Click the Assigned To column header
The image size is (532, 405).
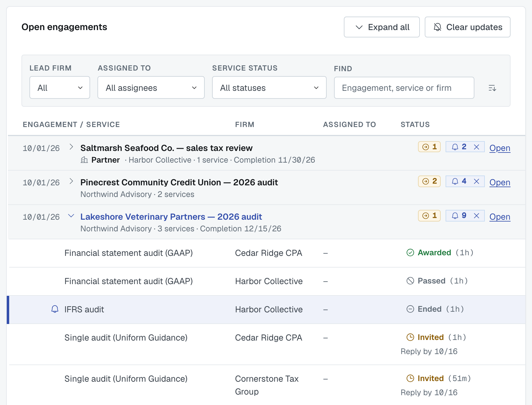point(349,125)
